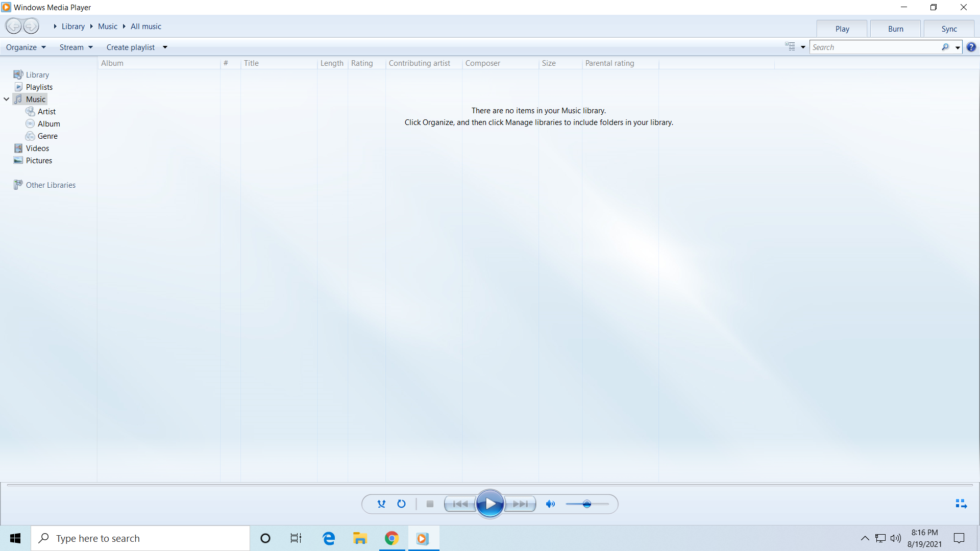
Task: Open the search options dropdown arrow
Action: pyautogui.click(x=958, y=47)
